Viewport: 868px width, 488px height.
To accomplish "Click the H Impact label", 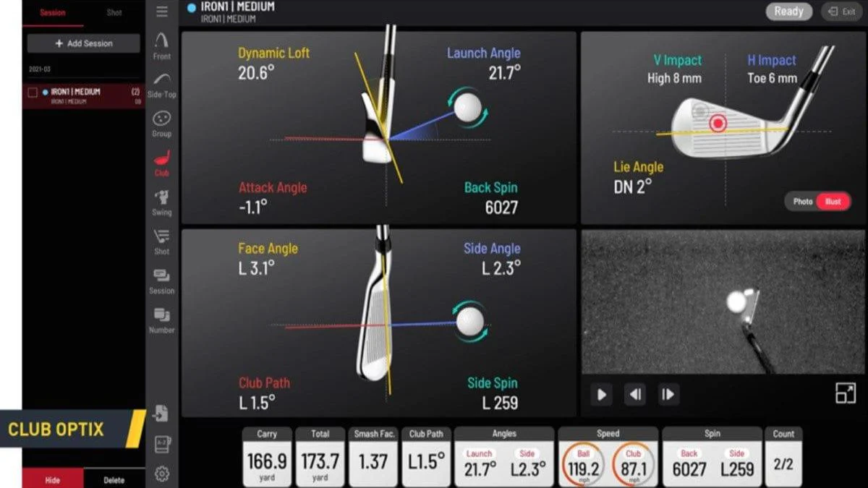I will 772,60.
